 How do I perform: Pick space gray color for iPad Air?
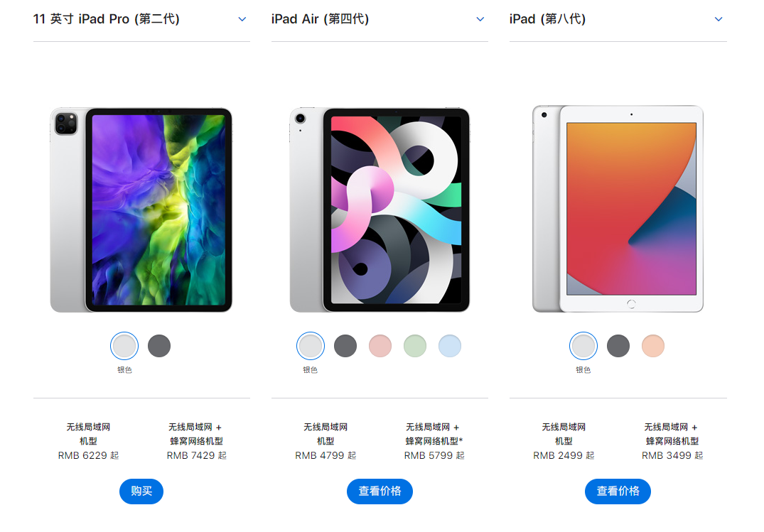[x=345, y=346]
